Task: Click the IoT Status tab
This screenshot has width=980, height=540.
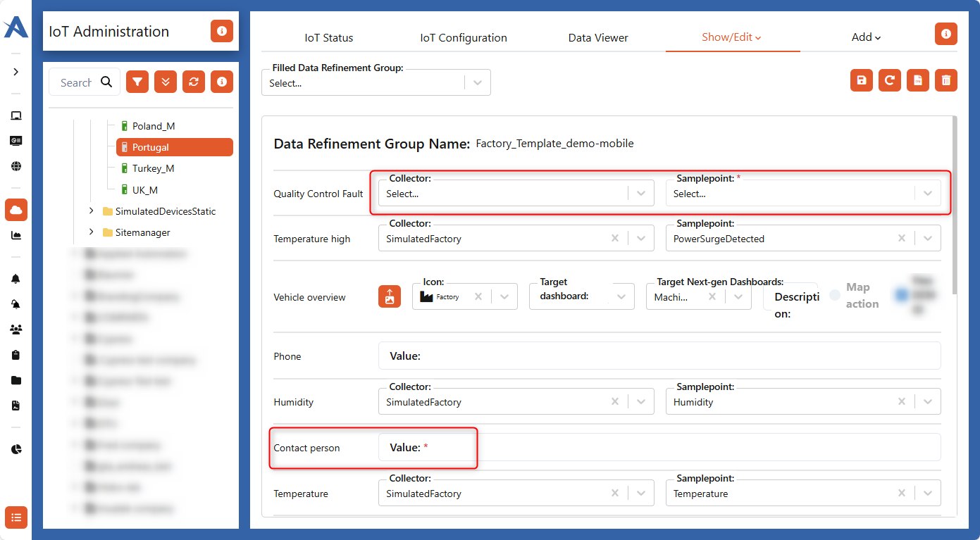Action: pos(328,37)
